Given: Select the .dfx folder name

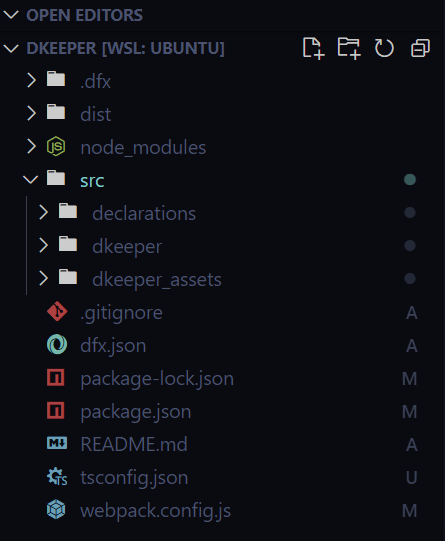Looking at the screenshot, I should [x=96, y=81].
